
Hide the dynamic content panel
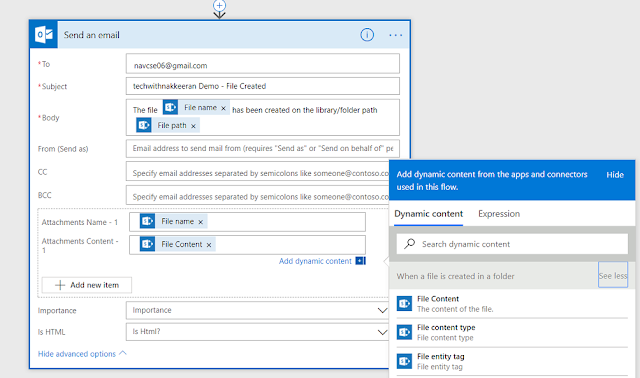click(615, 175)
